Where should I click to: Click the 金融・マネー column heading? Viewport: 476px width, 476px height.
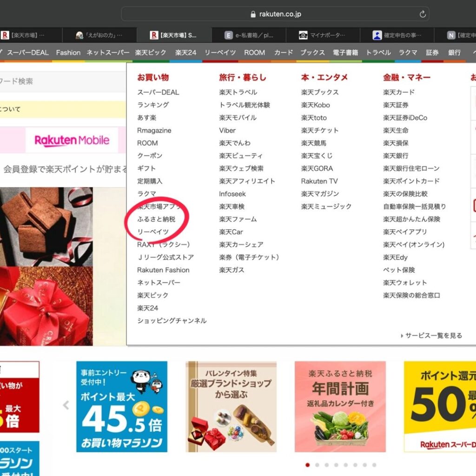coord(406,78)
